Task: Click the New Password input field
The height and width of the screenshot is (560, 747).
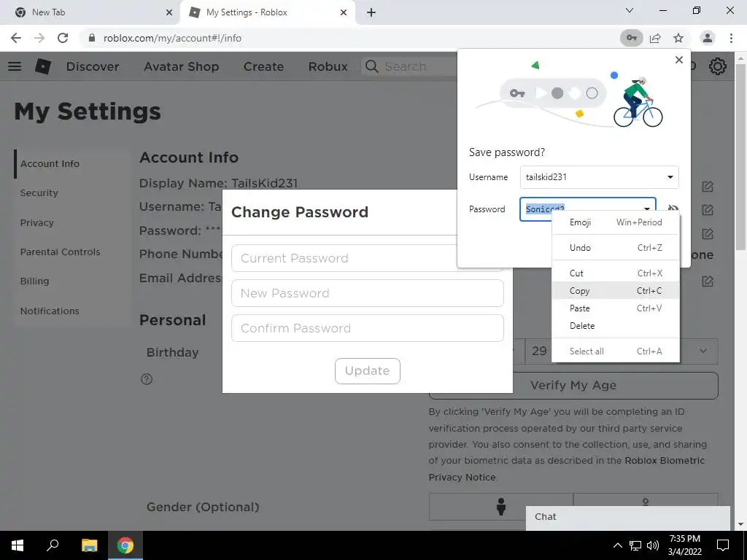Action: pos(368,293)
